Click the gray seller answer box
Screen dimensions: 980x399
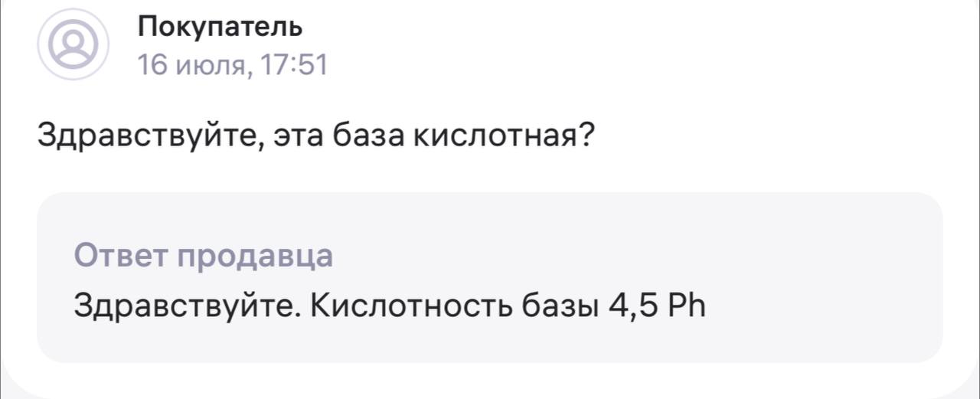click(x=490, y=277)
